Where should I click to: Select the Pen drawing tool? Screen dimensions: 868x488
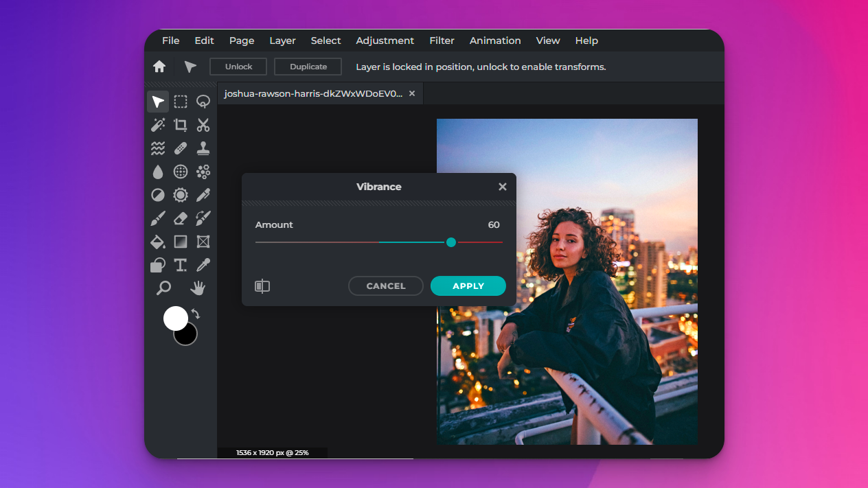(x=203, y=195)
